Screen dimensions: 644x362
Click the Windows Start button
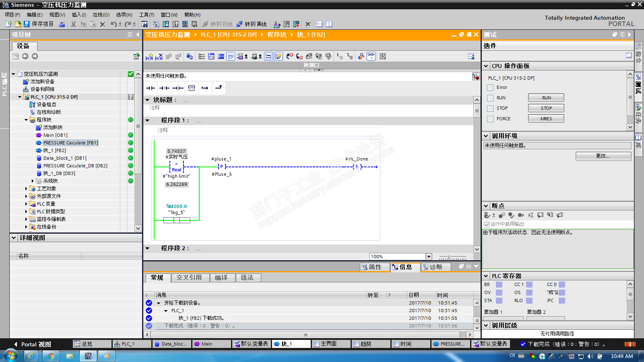(x=11, y=356)
